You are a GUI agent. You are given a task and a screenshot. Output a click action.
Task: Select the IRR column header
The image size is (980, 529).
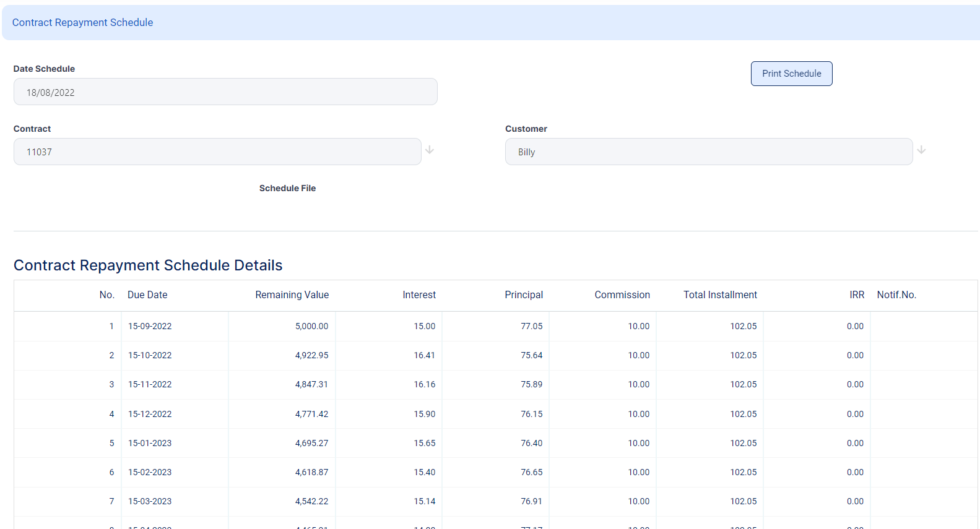[857, 295]
